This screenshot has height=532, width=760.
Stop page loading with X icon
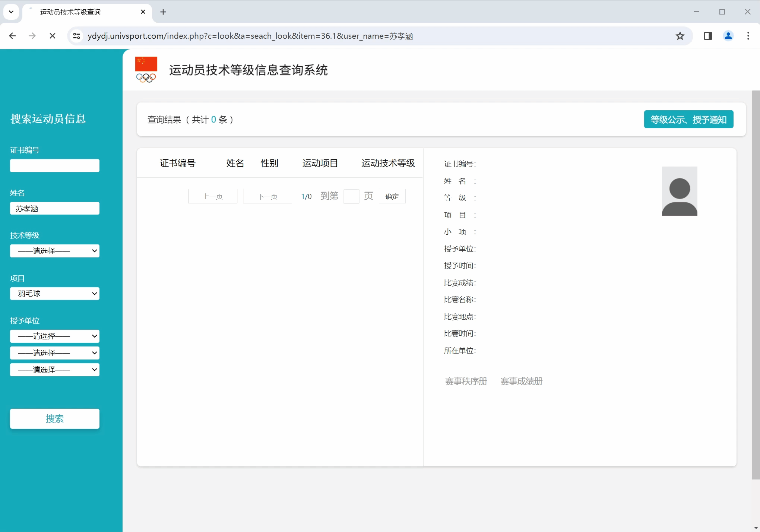pos(53,36)
